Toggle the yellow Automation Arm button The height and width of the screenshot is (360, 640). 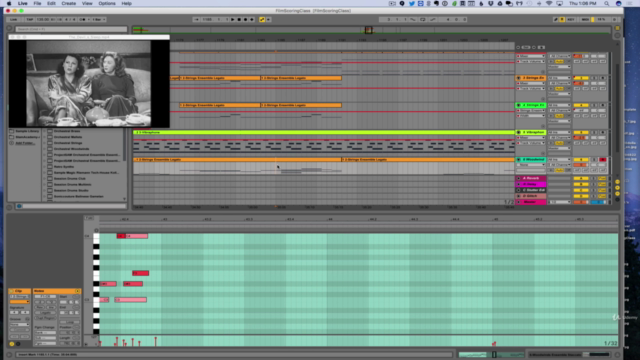point(262,19)
